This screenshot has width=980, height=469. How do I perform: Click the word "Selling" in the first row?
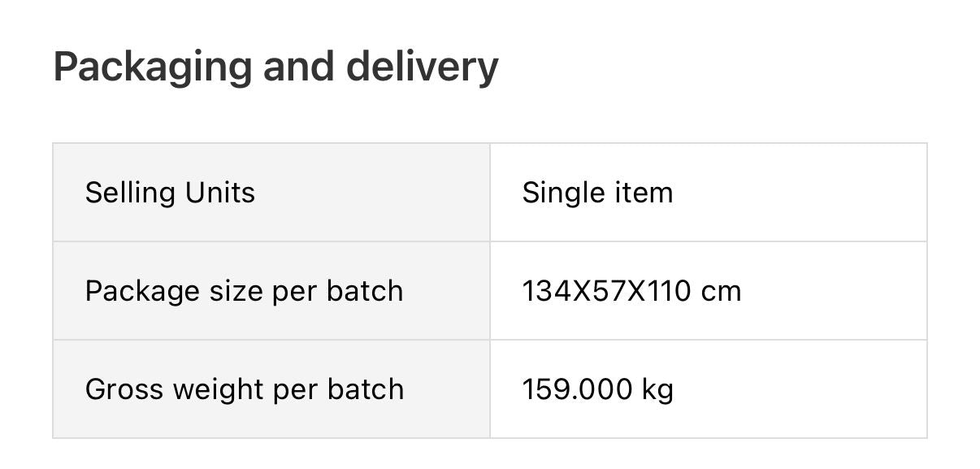(130, 193)
